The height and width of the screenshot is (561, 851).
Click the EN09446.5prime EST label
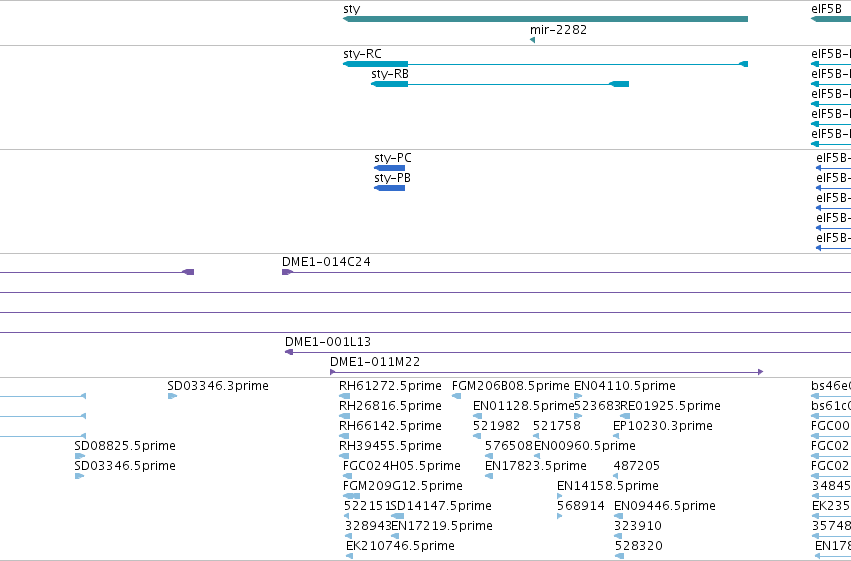click(665, 506)
